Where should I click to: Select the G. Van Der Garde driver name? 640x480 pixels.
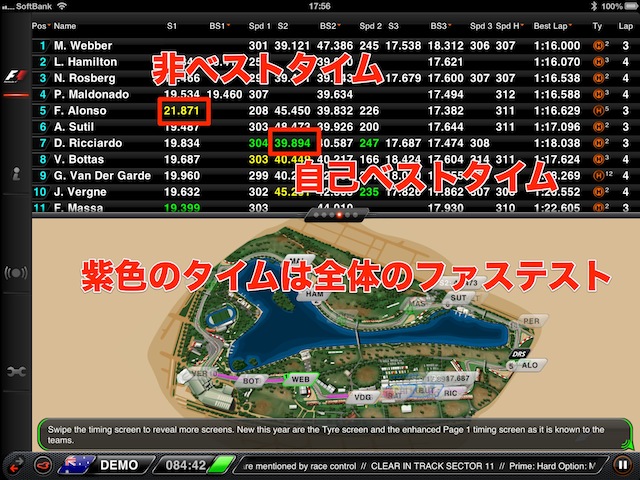click(x=102, y=176)
